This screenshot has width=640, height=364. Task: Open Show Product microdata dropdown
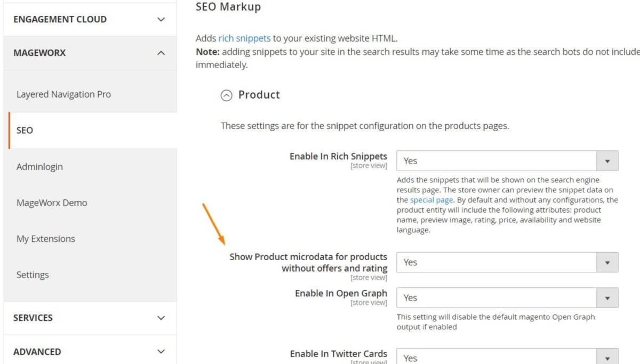point(507,262)
